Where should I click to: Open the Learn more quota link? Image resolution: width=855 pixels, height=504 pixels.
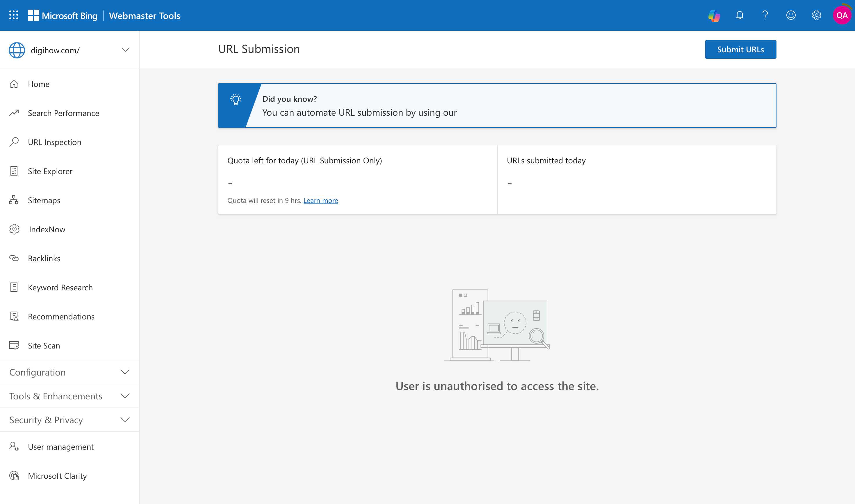coord(320,200)
